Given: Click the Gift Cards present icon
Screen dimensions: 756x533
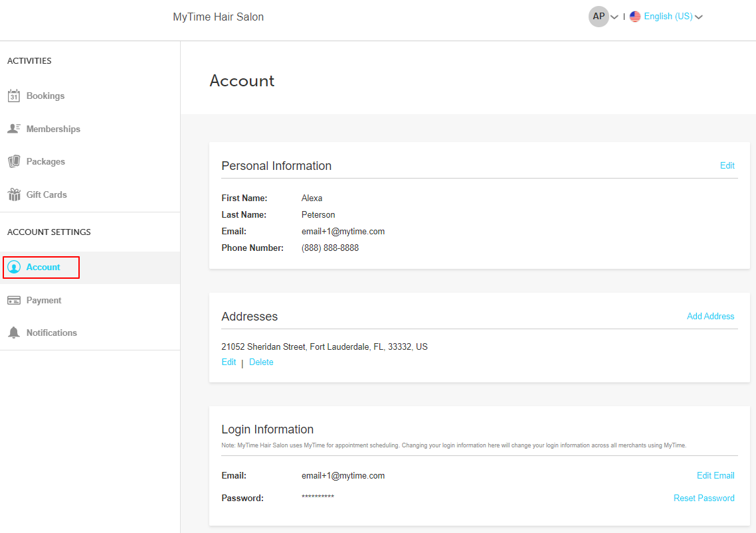Looking at the screenshot, I should [14, 194].
